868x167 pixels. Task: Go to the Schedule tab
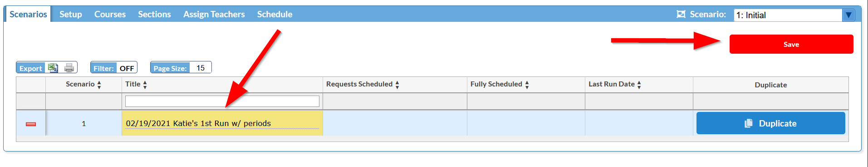(x=275, y=14)
